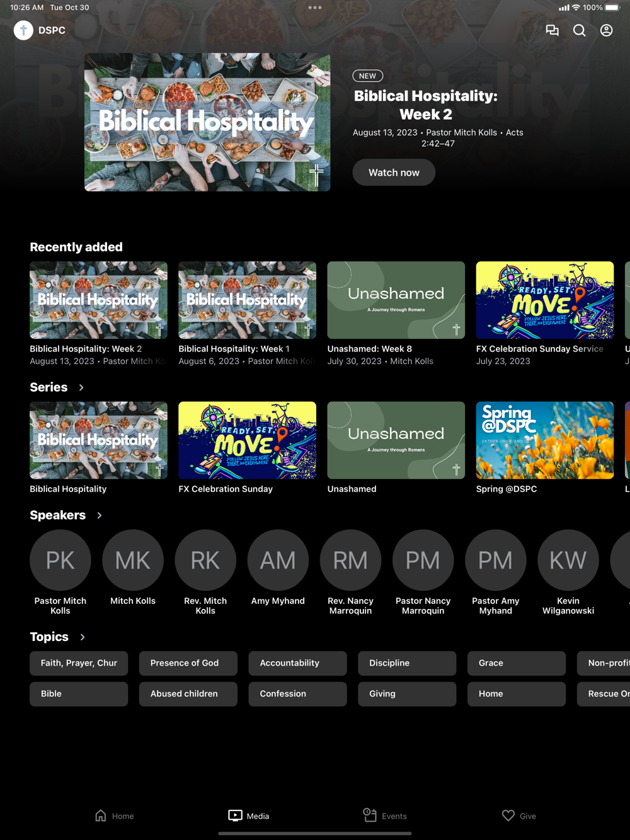Screen dimensions: 630x840
Task: Switch to the Home tab
Action: point(114,816)
